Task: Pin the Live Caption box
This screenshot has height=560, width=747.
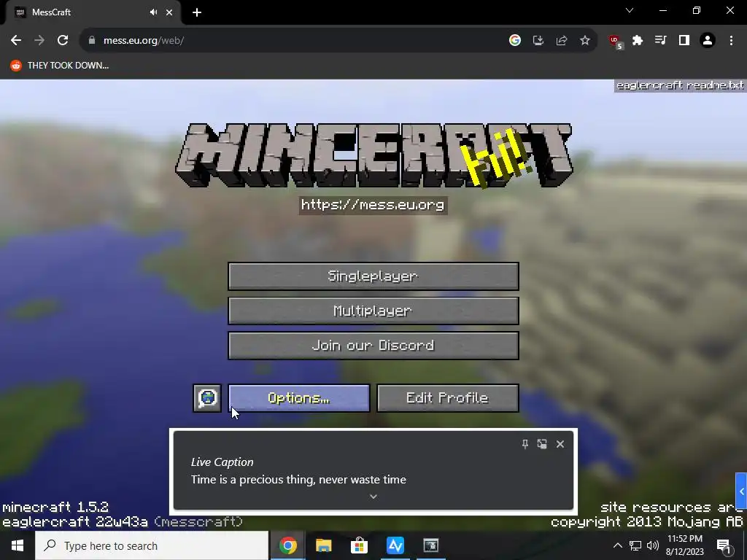Action: 525,444
